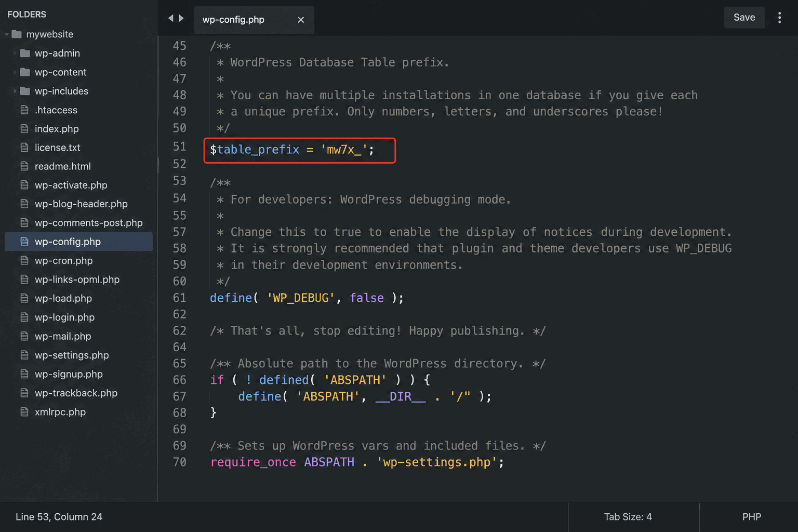Select license.txt in the folder list
The height and width of the screenshot is (532, 798).
pyautogui.click(x=58, y=148)
